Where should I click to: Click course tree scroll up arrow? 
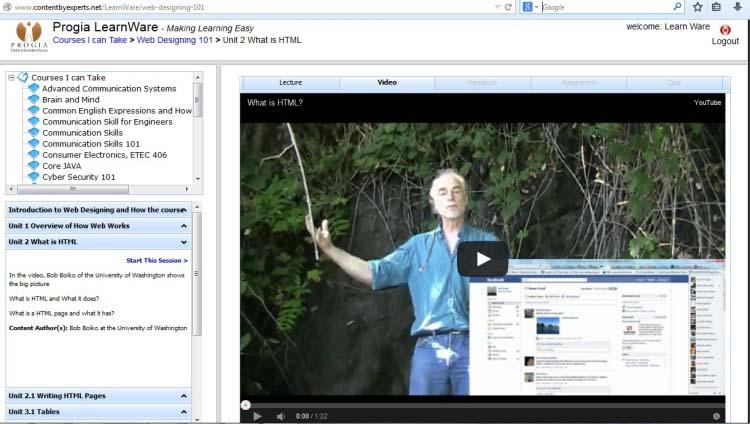pos(198,77)
